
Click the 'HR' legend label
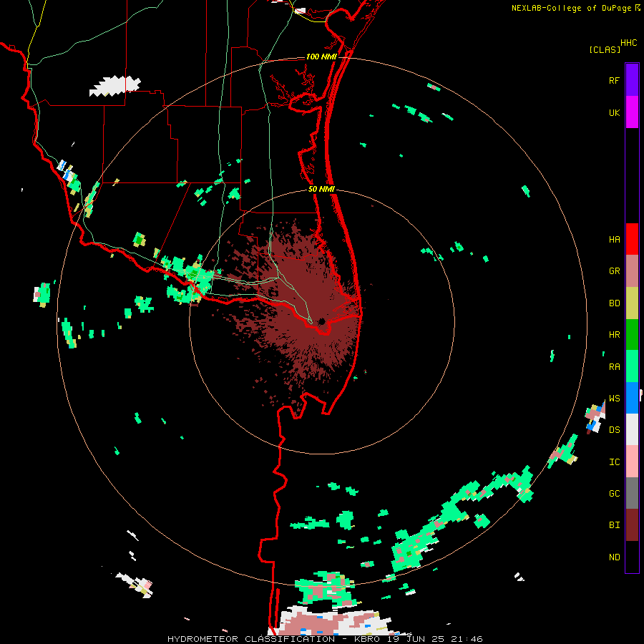(614, 335)
